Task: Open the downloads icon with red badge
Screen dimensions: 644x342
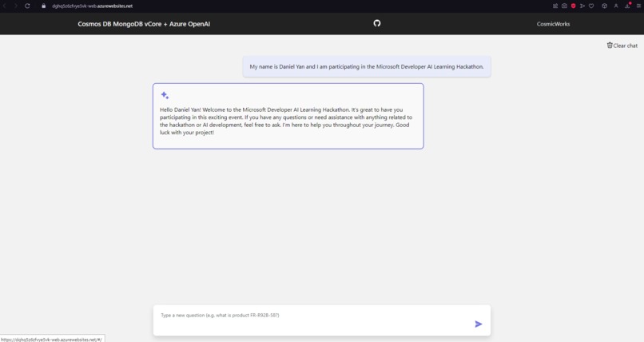Action: tap(627, 6)
